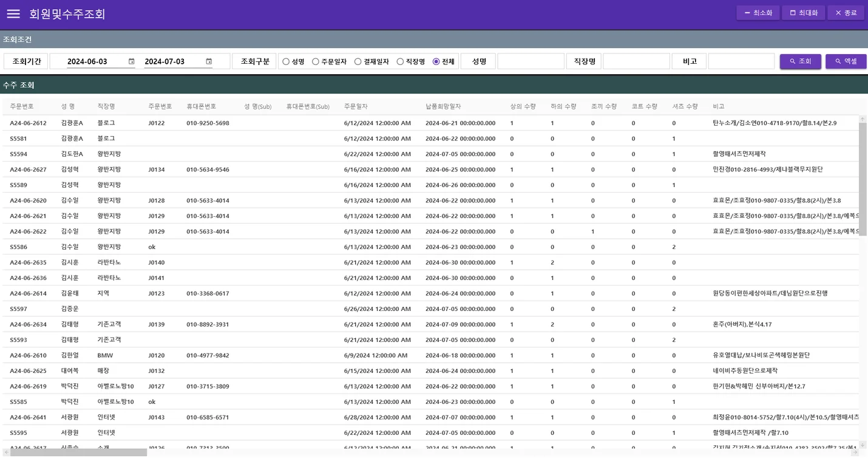
Task: Click the 엑셀 export button
Action: [846, 61]
